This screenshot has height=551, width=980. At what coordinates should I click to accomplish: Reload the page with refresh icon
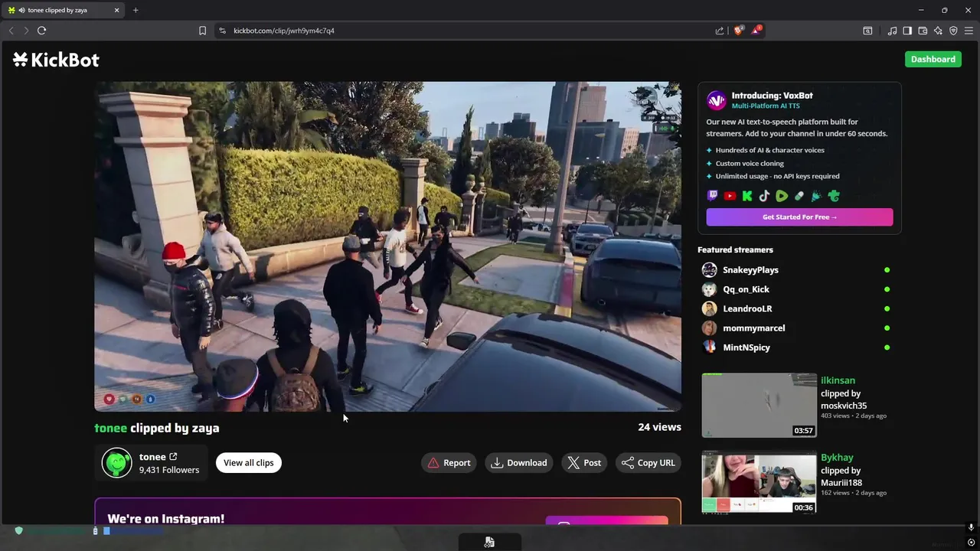click(x=41, y=31)
